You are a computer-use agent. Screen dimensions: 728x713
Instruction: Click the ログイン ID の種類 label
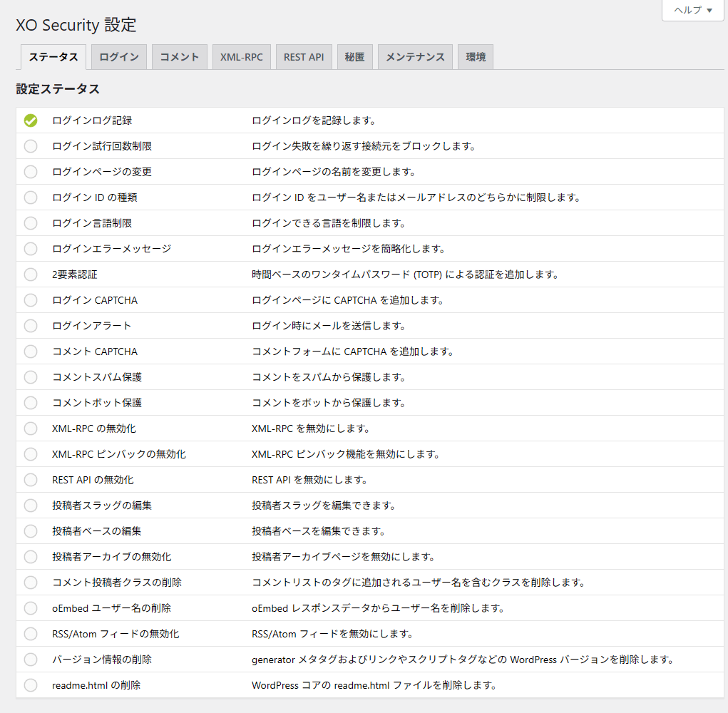click(x=95, y=198)
